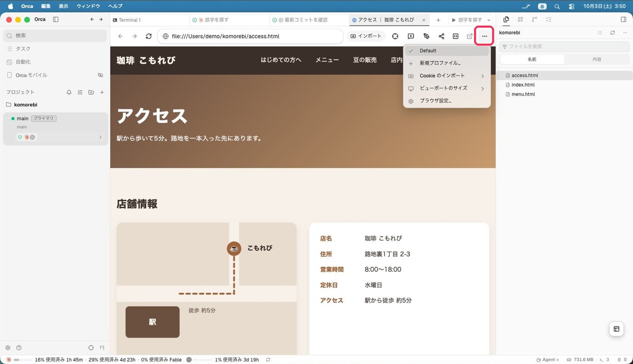This screenshot has width=633, height=364.
Task: Switch to the Terminal 1 tab
Action: tap(150, 20)
